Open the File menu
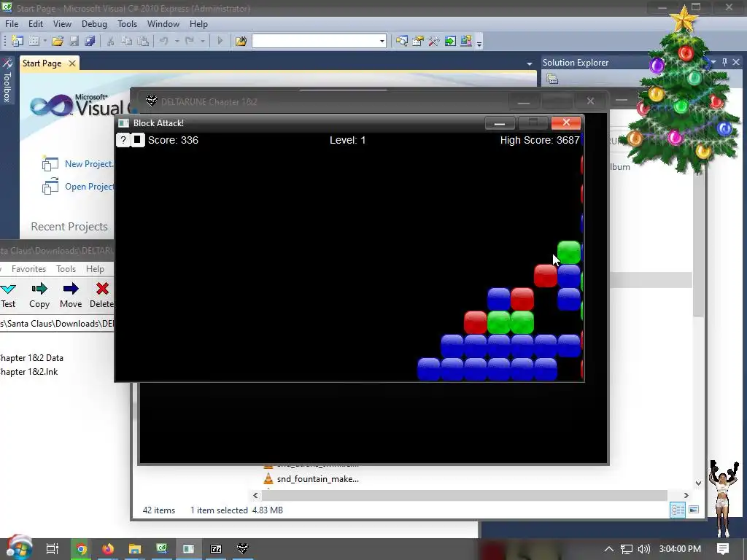This screenshot has width=747, height=560. [x=12, y=24]
